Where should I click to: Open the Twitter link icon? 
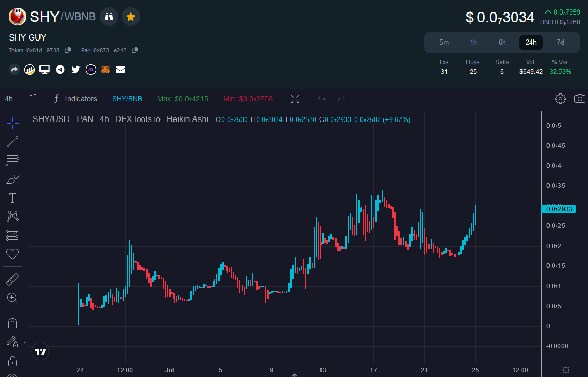[x=76, y=70]
